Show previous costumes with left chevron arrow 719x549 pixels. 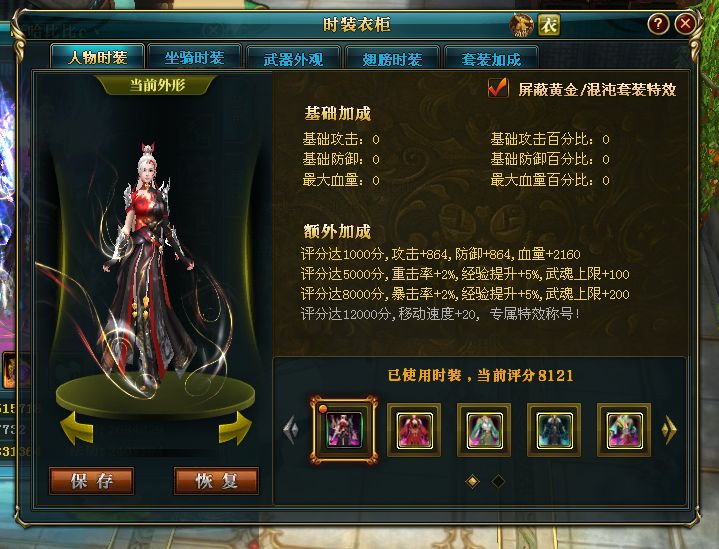pyautogui.click(x=291, y=430)
